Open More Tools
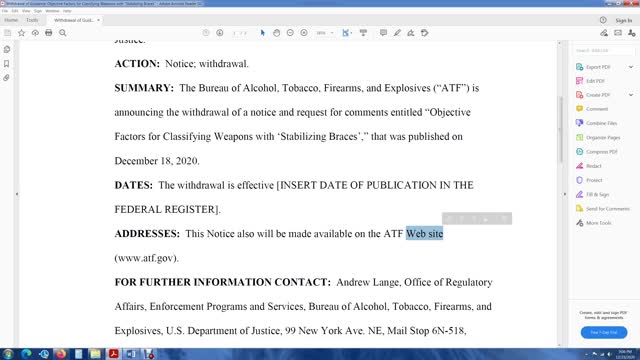 (594, 223)
